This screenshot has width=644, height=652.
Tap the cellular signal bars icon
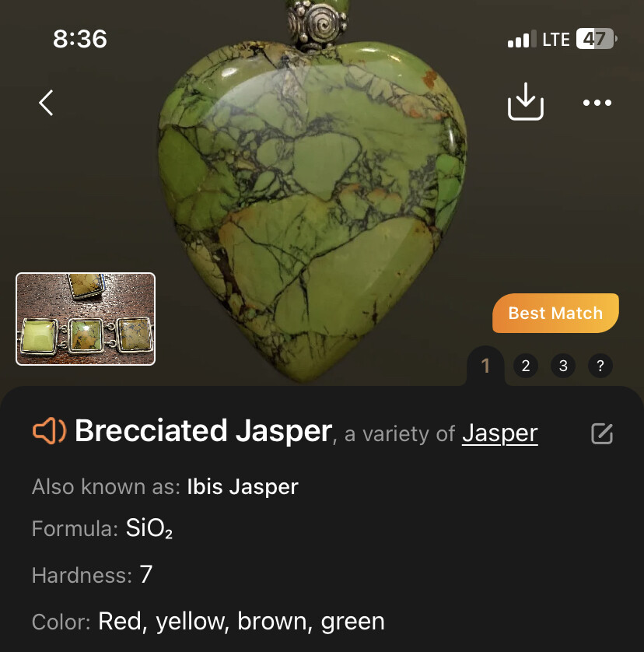click(522, 39)
